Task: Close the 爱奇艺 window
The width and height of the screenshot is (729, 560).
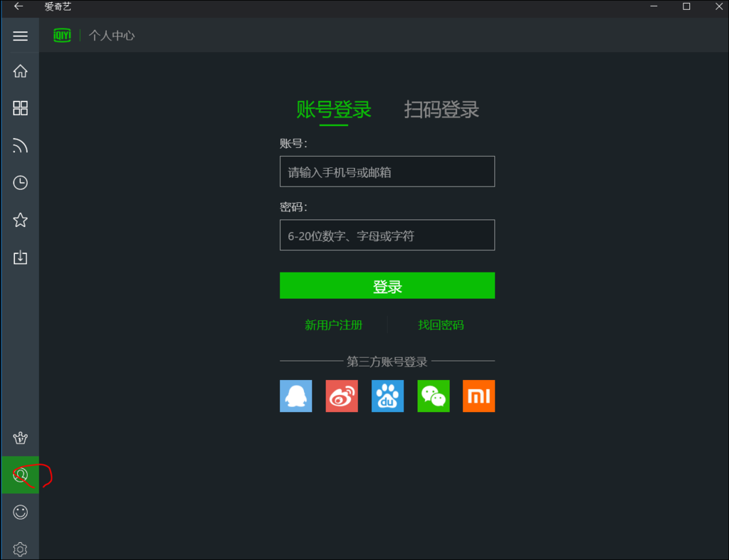Action: point(719,6)
